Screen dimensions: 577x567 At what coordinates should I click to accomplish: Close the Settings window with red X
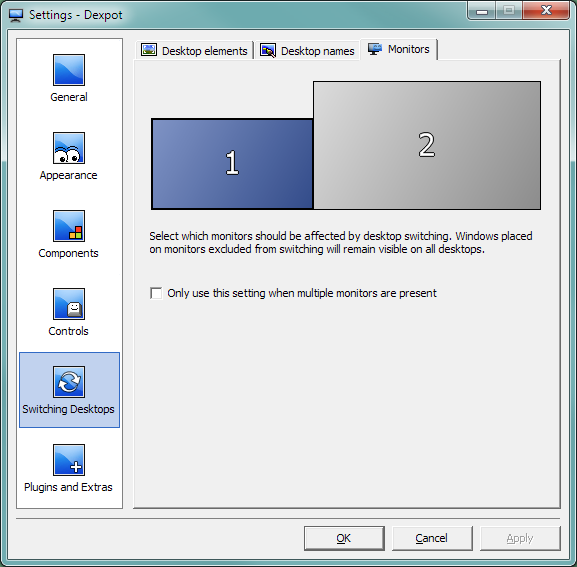[546, 10]
